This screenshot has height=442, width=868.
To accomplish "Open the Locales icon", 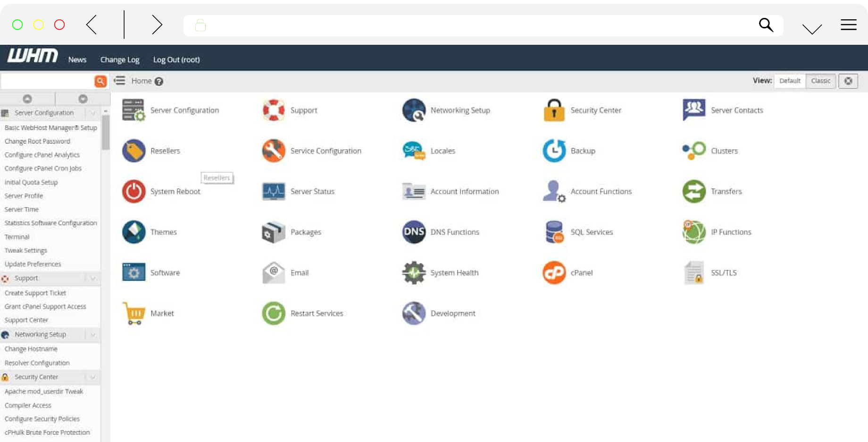I will 414,151.
